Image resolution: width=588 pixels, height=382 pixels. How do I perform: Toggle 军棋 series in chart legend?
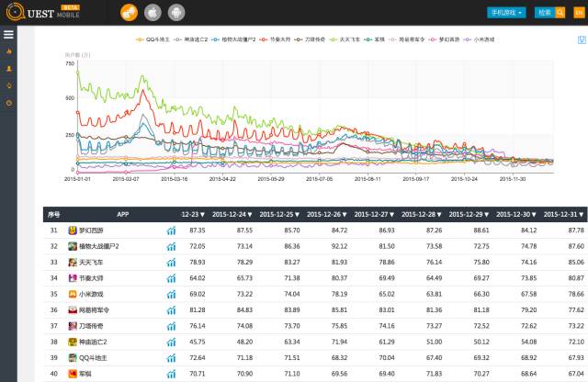[x=375, y=39]
